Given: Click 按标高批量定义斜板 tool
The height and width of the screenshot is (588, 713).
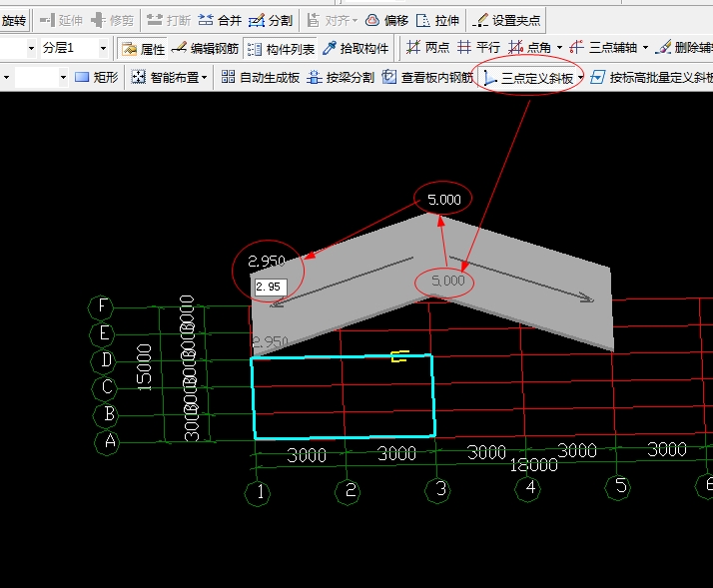Looking at the screenshot, I should pos(652,78).
